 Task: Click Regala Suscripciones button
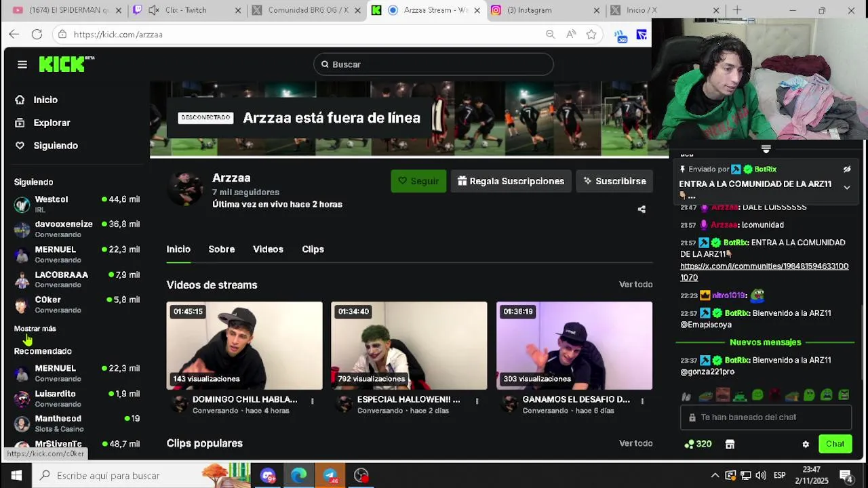click(511, 181)
